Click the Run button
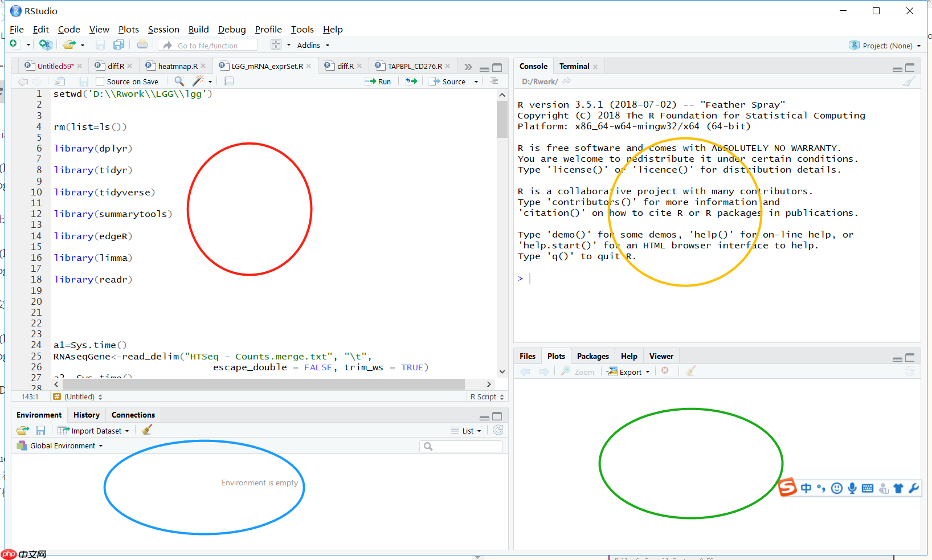This screenshot has width=932, height=560. [378, 81]
